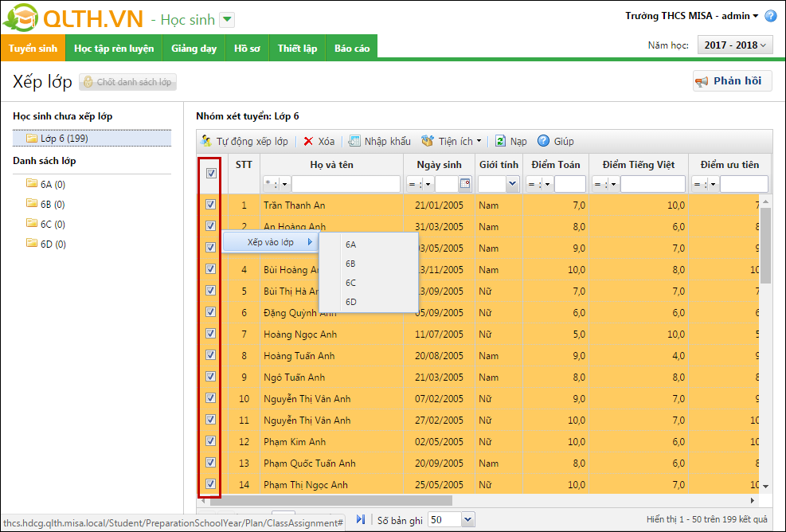Image resolution: width=786 pixels, height=532 pixels.
Task: Click the Nhập khẩu import icon
Action: point(354,141)
